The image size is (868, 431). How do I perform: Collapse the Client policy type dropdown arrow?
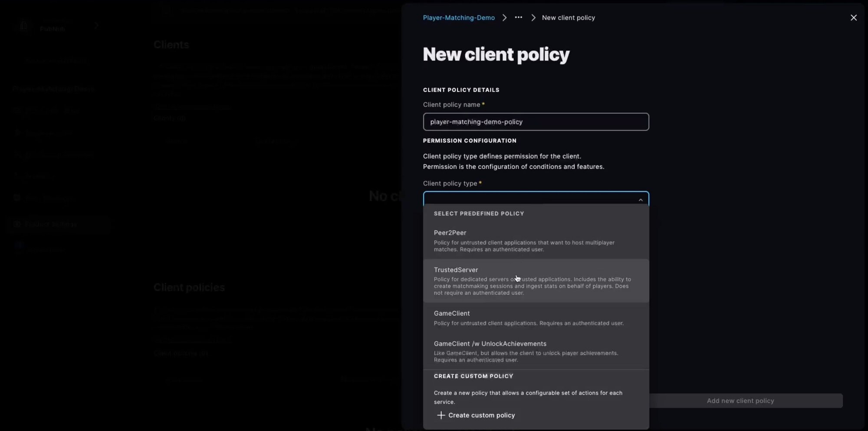(x=640, y=200)
